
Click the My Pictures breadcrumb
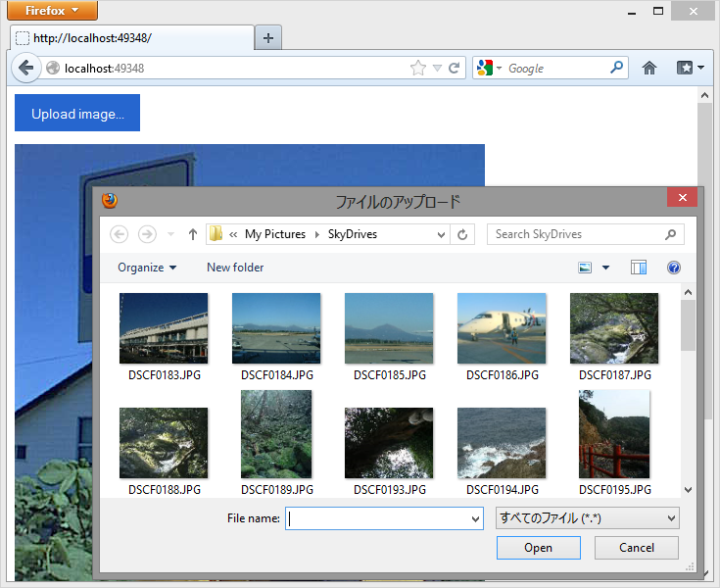tap(275, 234)
